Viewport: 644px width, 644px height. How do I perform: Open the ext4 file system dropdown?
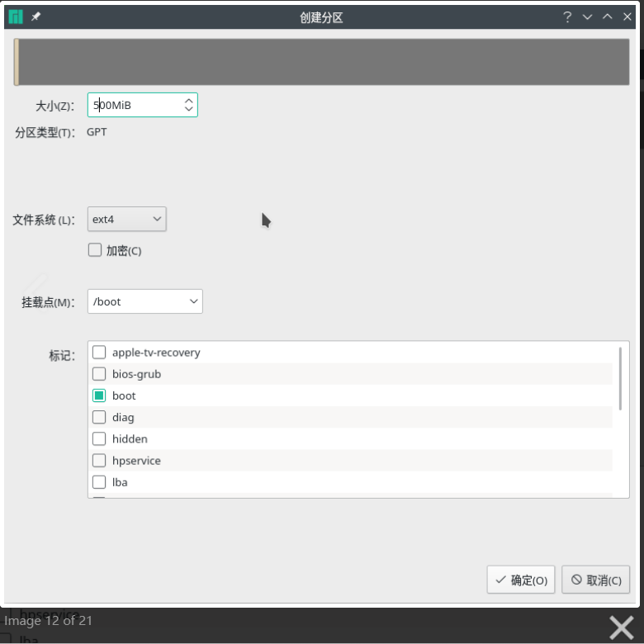point(127,219)
